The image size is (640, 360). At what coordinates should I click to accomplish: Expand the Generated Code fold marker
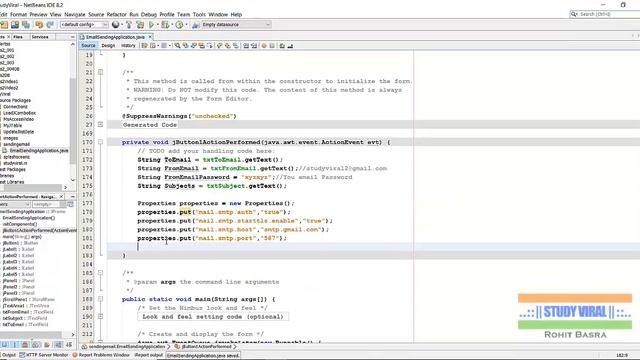[x=100, y=124]
